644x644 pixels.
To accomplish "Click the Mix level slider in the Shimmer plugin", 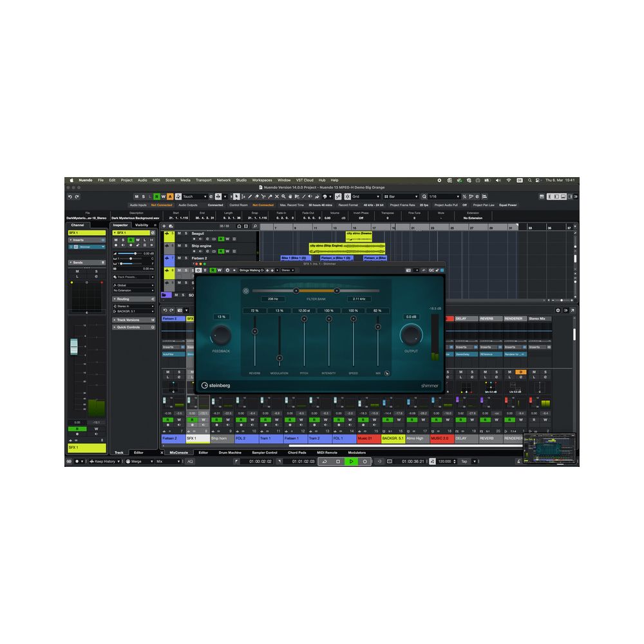I will (x=377, y=327).
